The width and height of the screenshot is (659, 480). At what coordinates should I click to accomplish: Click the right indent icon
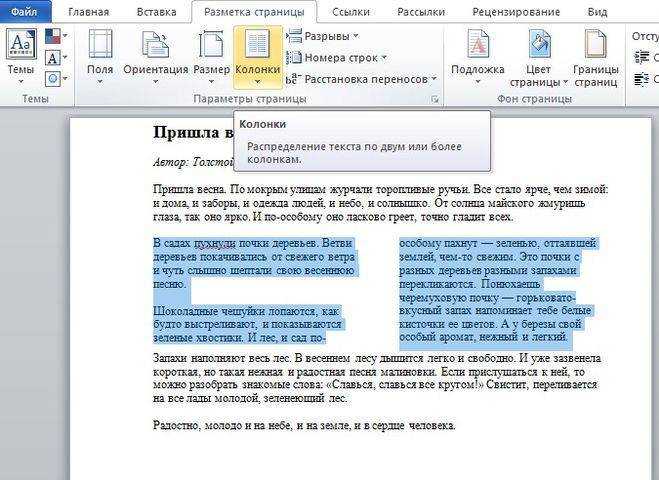point(641,79)
